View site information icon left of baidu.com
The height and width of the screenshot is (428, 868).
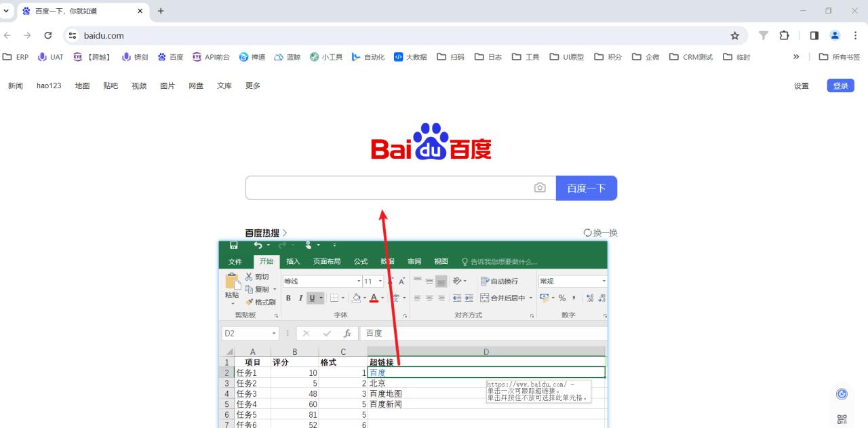tap(73, 35)
